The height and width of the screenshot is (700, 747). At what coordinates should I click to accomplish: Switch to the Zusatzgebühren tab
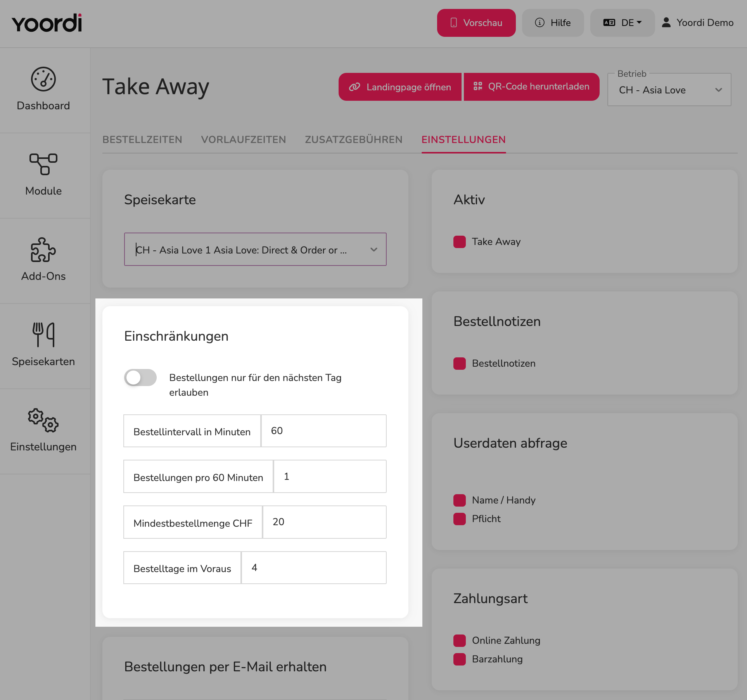354,140
